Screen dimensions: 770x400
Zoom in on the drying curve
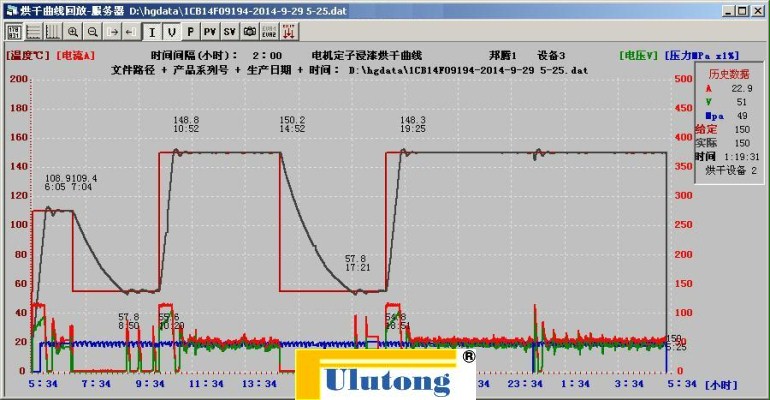point(73,32)
